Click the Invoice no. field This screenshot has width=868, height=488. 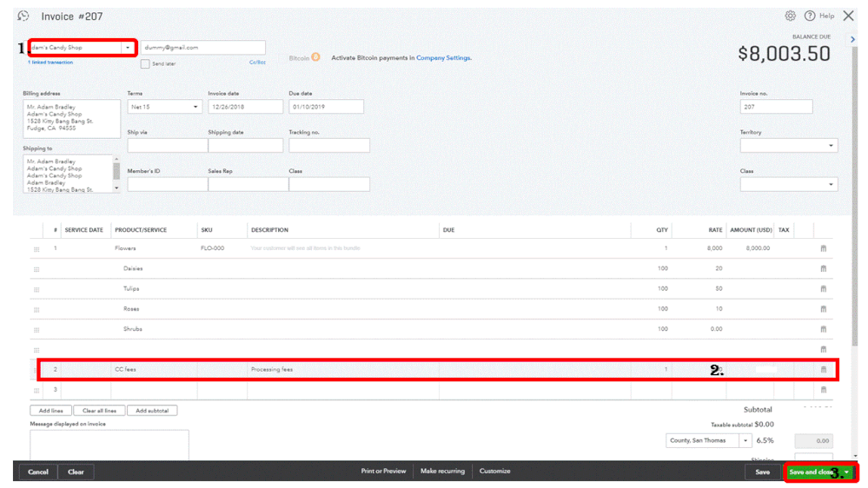[776, 107]
